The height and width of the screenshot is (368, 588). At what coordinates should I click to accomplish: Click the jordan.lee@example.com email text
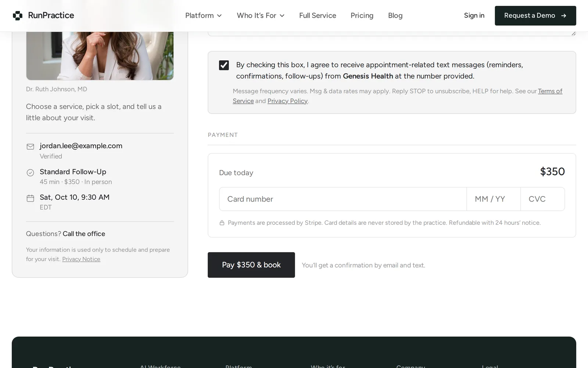pos(81,146)
